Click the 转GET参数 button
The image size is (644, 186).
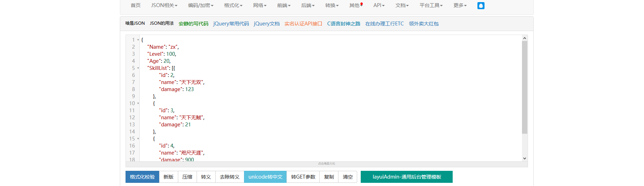click(303, 177)
